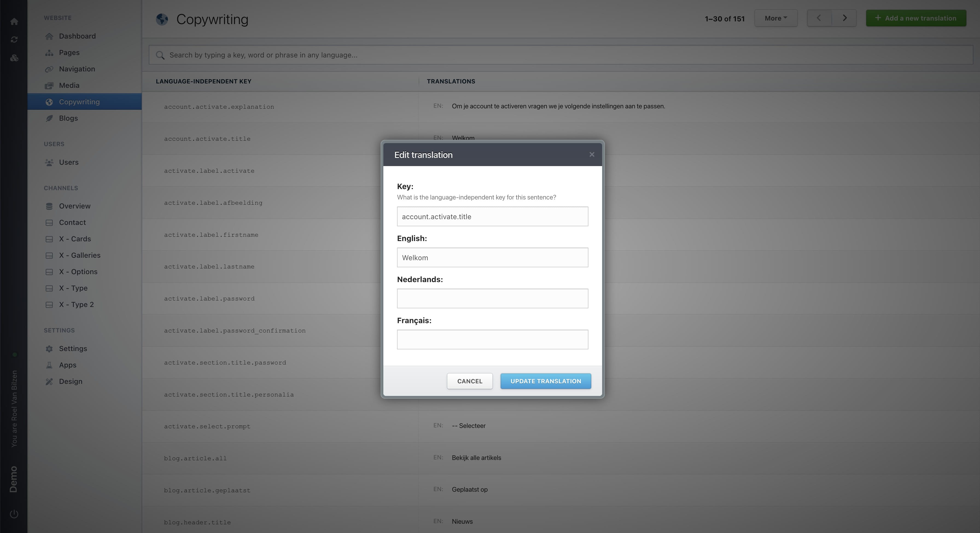Screen dimensions: 980x533
Task: Select the Contact channel in sidebar
Action: [x=72, y=222]
